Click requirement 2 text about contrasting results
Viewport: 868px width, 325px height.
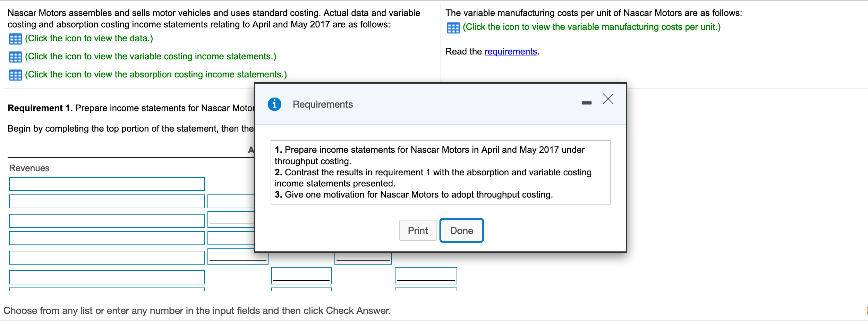pos(433,178)
